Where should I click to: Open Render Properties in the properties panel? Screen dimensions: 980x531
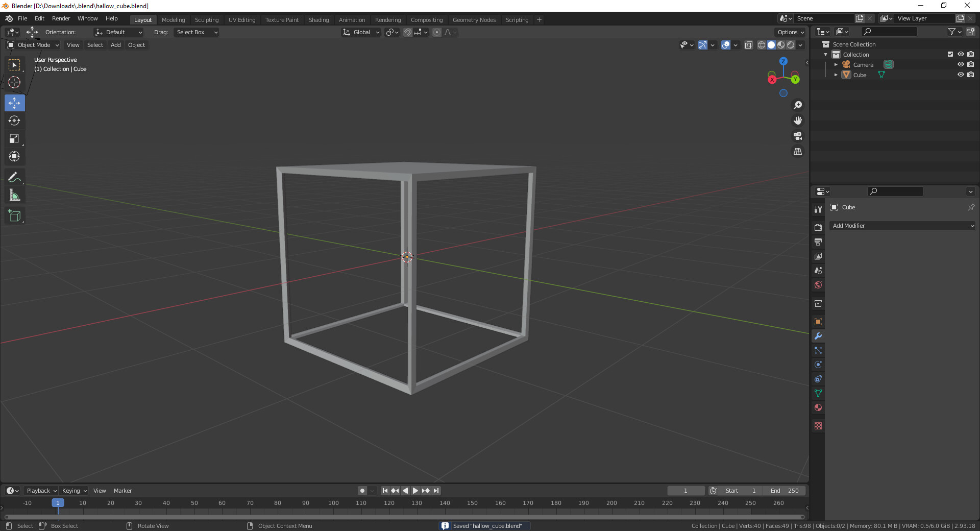(818, 227)
